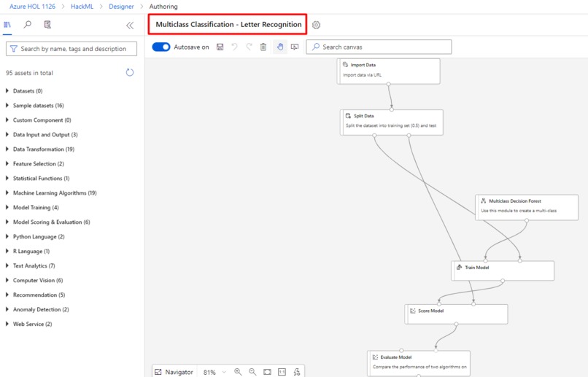Open the asset library tab icon
The width and height of the screenshot is (588, 377).
click(x=7, y=25)
